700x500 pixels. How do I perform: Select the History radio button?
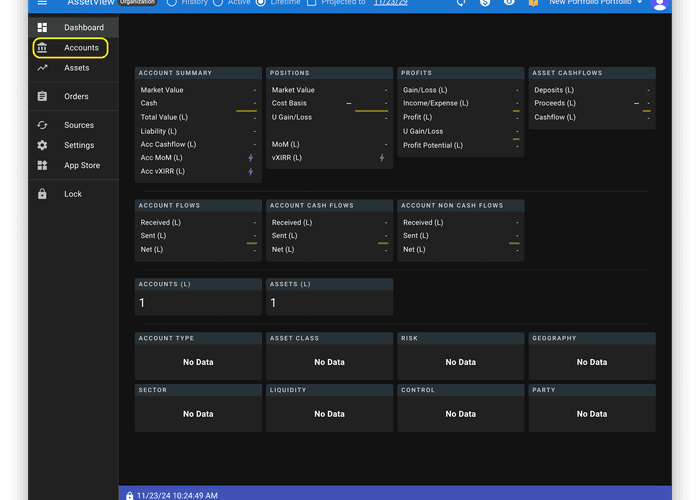[x=172, y=3]
